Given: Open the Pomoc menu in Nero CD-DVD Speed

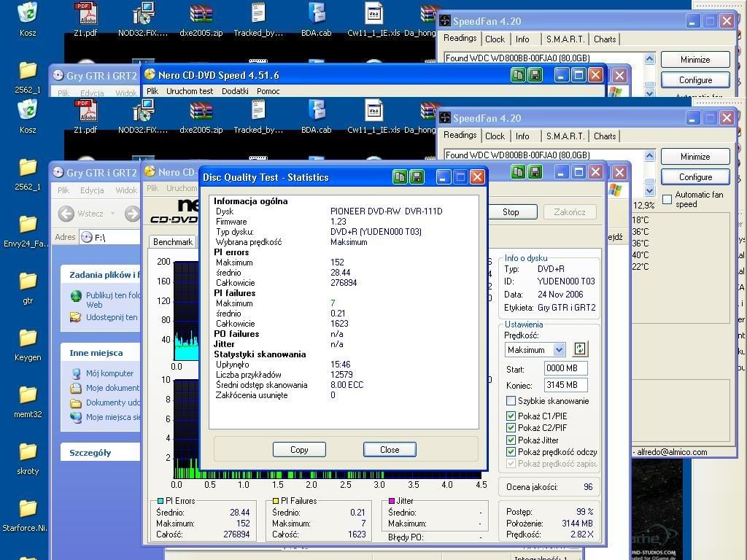Looking at the screenshot, I should coord(268,91).
